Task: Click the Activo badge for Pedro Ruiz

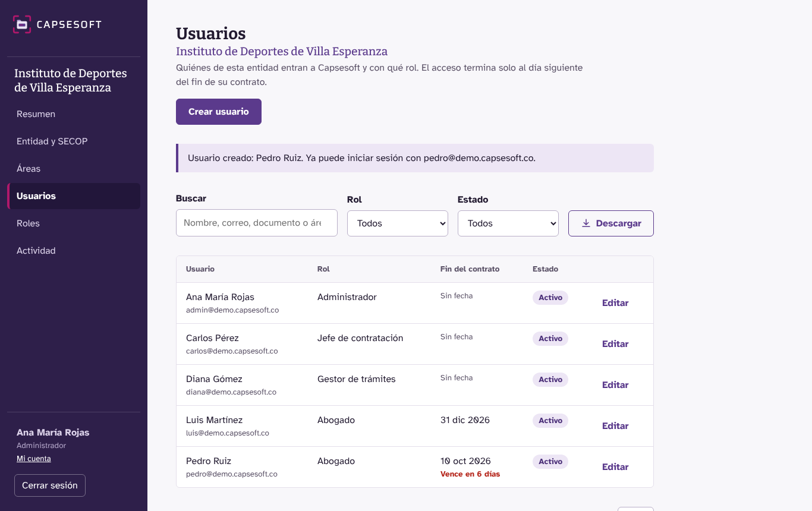Action: coord(550,462)
